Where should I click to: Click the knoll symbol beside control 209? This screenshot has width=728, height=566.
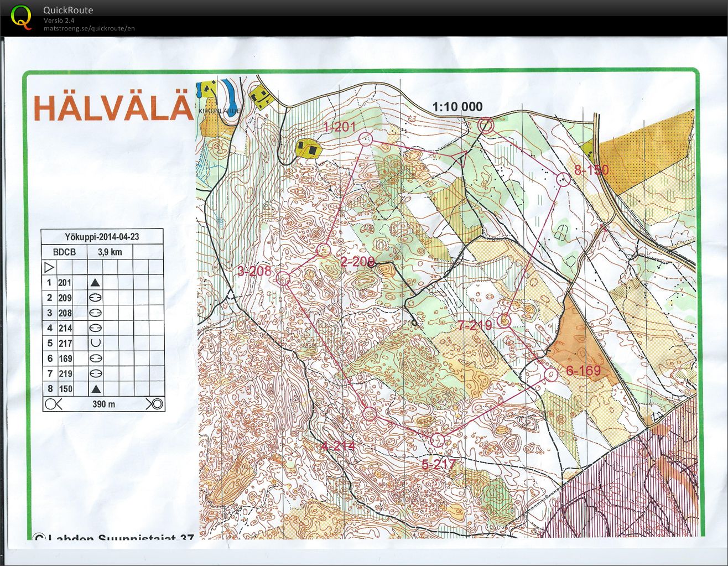coord(95,297)
